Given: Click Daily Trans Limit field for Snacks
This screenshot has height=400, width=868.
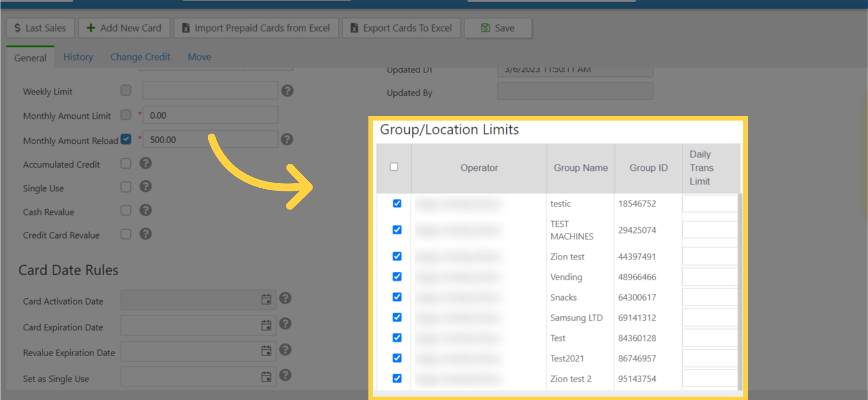Looking at the screenshot, I should pos(710,297).
